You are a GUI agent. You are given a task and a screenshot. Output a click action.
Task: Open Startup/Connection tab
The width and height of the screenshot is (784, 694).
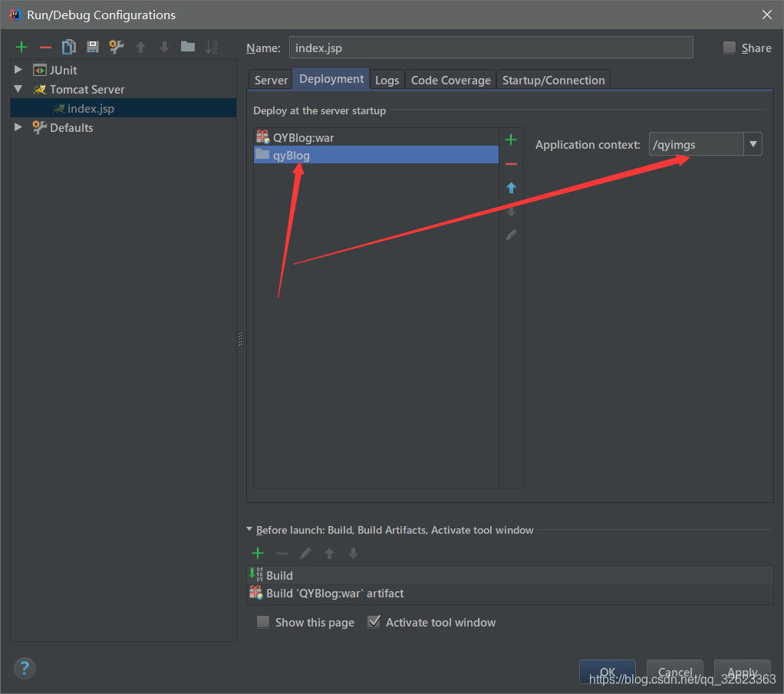coord(553,80)
